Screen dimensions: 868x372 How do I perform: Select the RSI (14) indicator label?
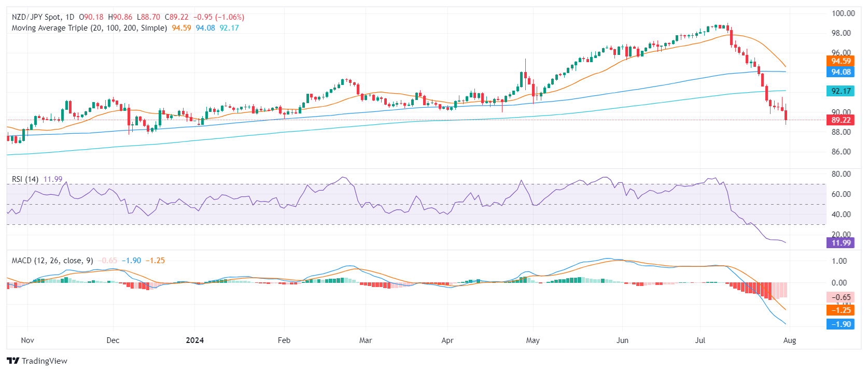[25, 179]
